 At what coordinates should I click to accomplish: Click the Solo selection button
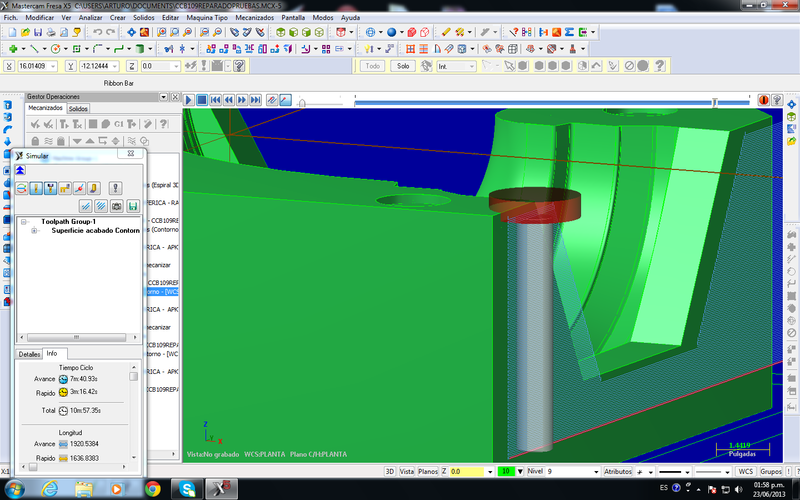(403, 66)
